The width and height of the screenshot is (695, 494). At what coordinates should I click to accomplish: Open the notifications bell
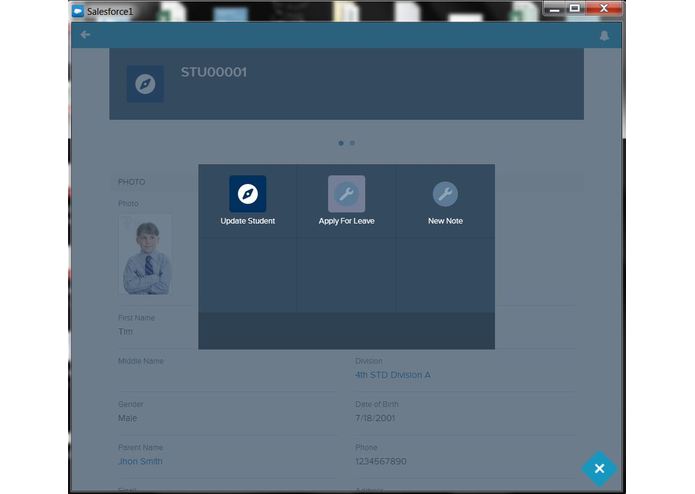click(604, 35)
